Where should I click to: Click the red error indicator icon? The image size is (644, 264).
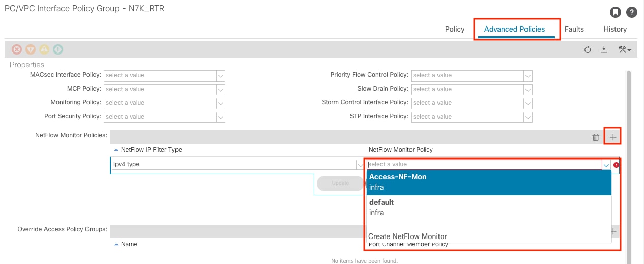(617, 165)
